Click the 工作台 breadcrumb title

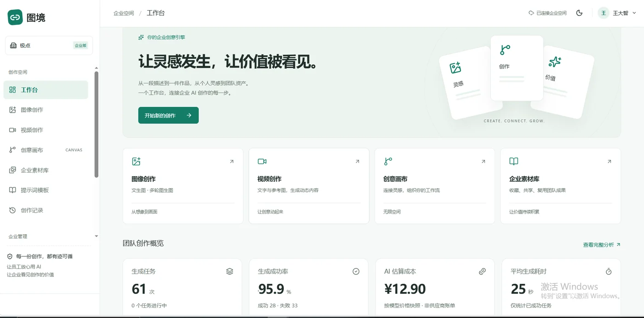tap(155, 13)
